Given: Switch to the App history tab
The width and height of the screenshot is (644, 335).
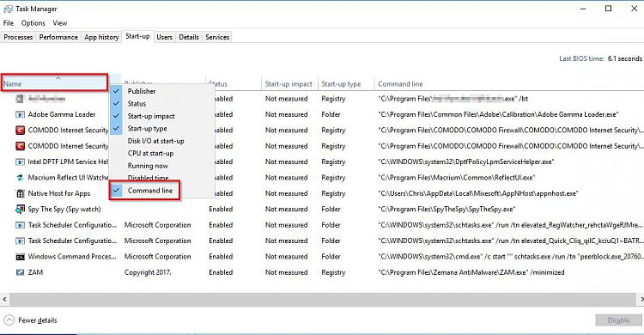Looking at the screenshot, I should pos(101,37).
